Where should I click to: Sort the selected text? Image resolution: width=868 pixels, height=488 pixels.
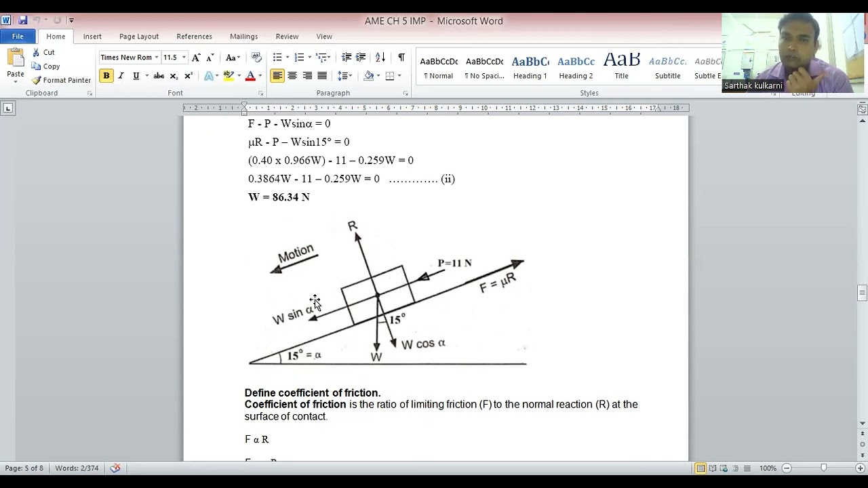[x=380, y=58]
